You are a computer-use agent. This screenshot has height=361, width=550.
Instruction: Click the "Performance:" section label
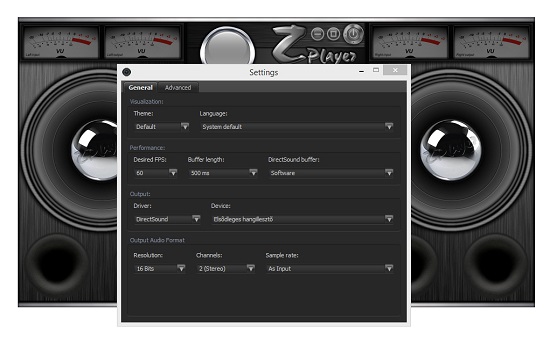[147, 148]
